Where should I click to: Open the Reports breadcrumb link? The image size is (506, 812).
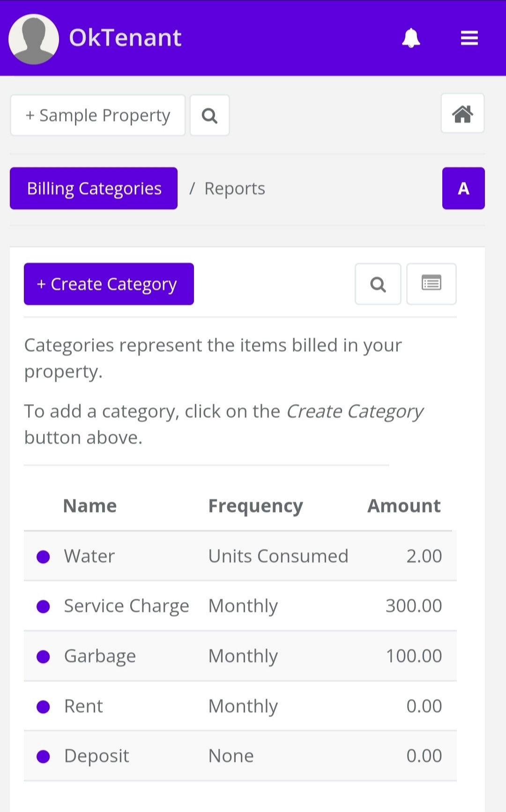point(235,188)
